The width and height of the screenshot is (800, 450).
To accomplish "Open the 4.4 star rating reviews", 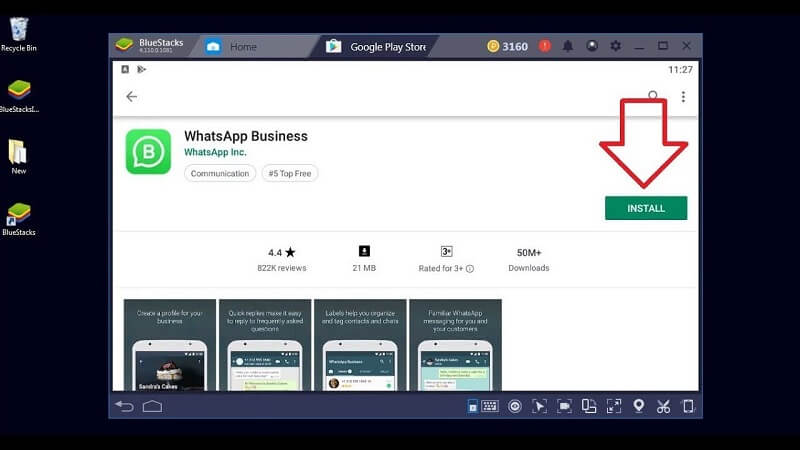I will [x=282, y=252].
